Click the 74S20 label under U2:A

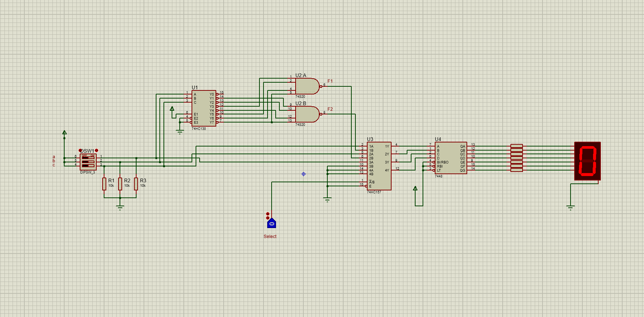(300, 97)
